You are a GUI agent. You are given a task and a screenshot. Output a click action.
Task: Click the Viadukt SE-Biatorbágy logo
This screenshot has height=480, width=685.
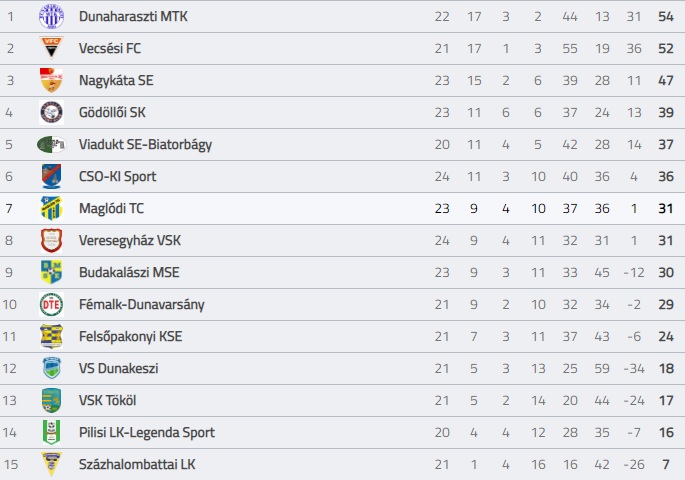tap(52, 145)
